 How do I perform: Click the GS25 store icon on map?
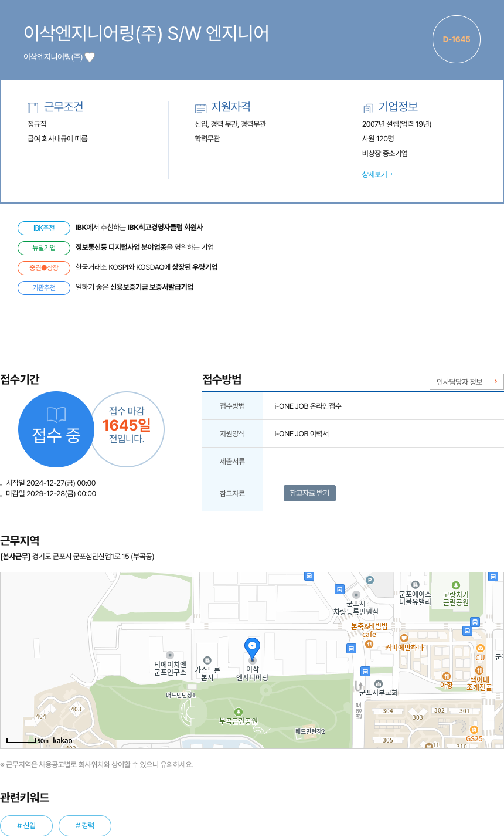point(474,730)
